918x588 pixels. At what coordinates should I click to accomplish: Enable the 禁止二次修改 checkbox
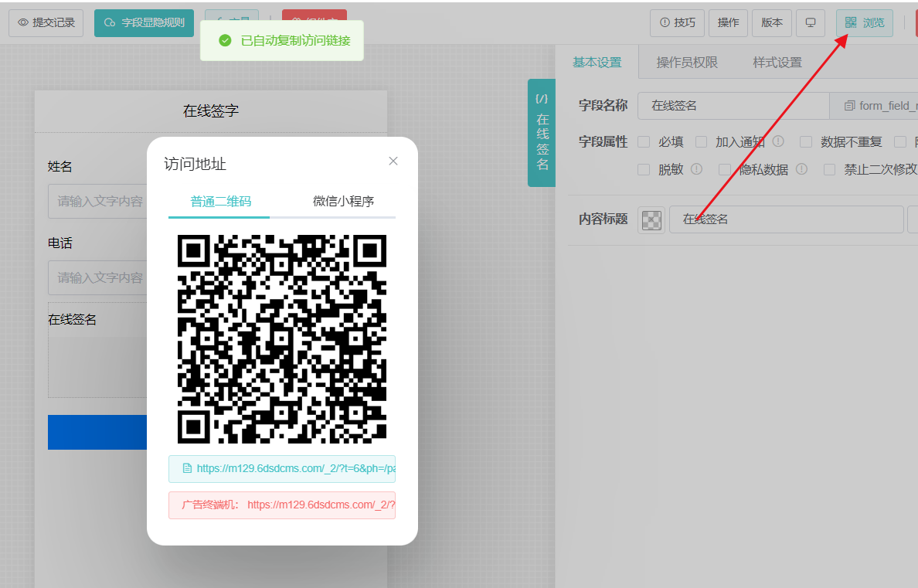pyautogui.click(x=829, y=169)
